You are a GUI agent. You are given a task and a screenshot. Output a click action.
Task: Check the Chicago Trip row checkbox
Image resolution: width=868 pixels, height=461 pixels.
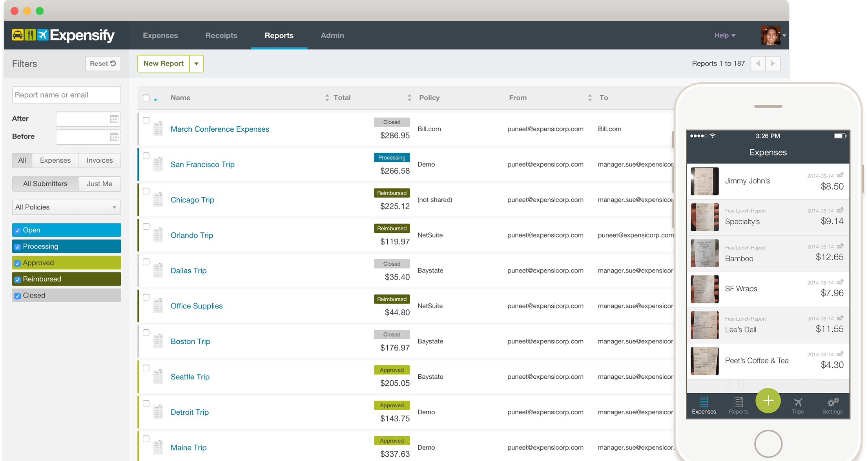[146, 191]
